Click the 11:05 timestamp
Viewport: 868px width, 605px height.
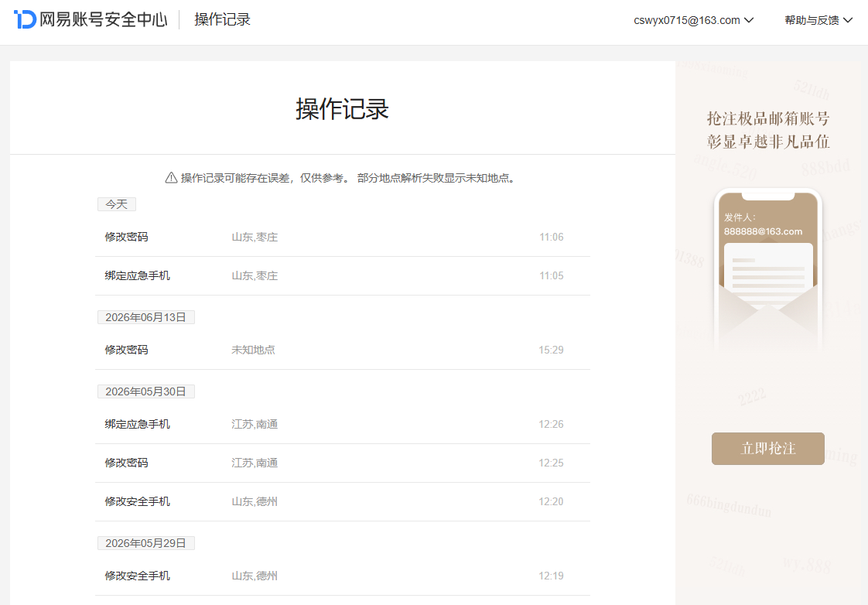coord(552,275)
